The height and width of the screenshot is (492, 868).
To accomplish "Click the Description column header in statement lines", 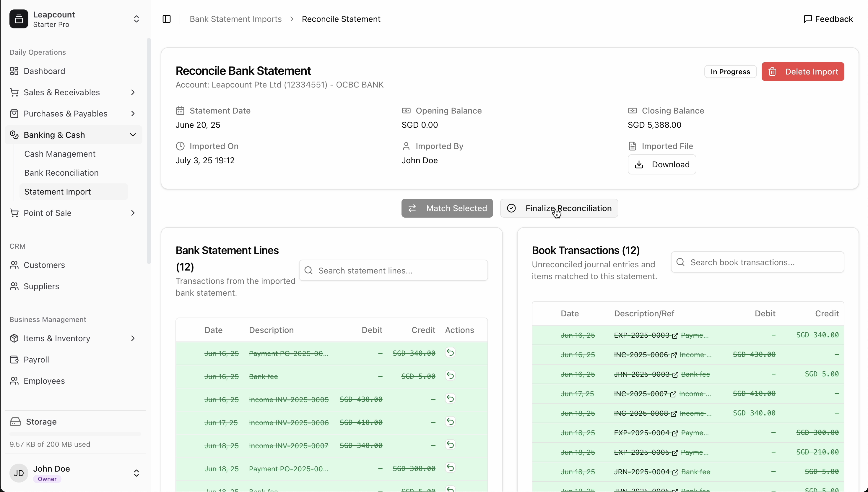I will click(272, 330).
